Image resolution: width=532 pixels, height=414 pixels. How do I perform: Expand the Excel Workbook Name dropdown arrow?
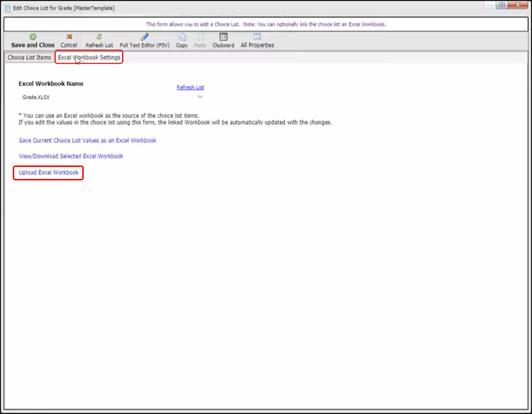point(200,97)
